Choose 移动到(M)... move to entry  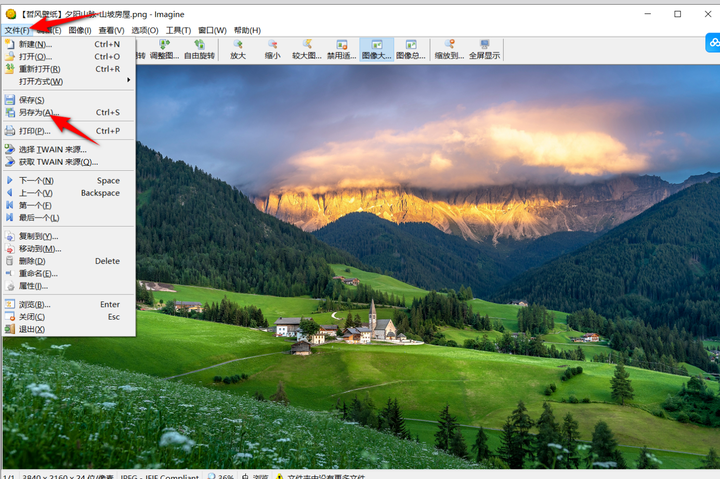[x=69, y=249]
